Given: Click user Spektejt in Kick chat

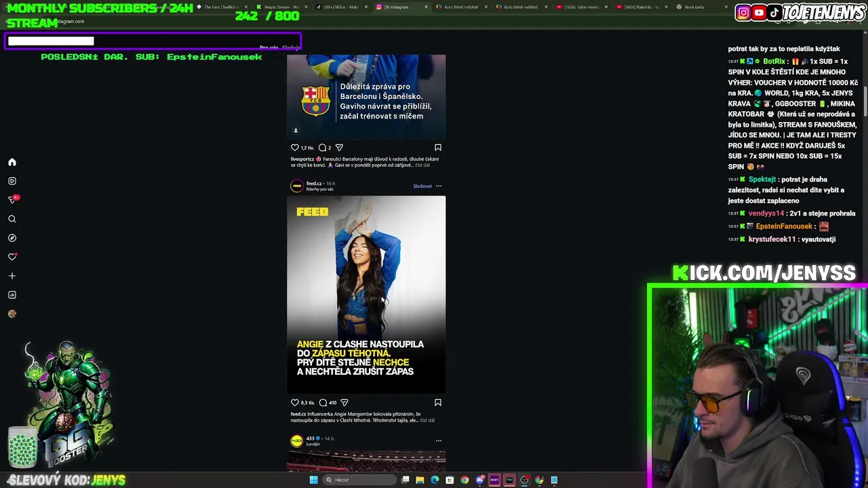Looking at the screenshot, I should (x=762, y=180).
